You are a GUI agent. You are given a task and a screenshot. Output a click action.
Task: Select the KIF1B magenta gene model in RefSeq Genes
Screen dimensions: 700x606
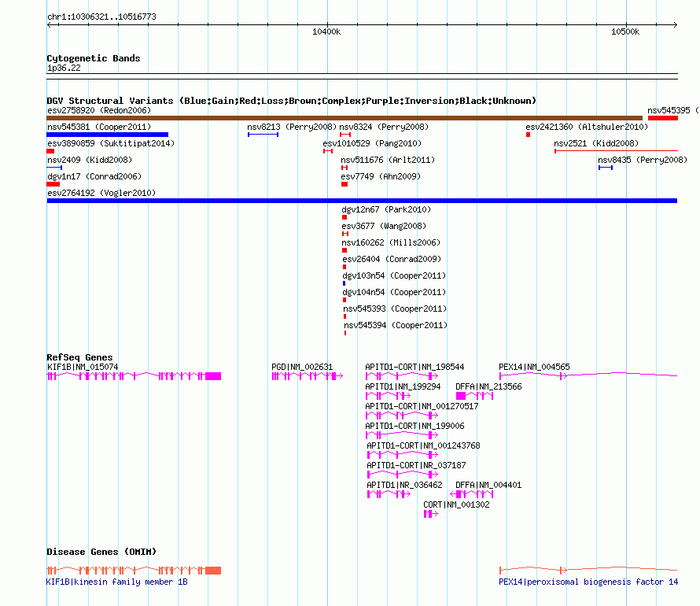click(134, 376)
